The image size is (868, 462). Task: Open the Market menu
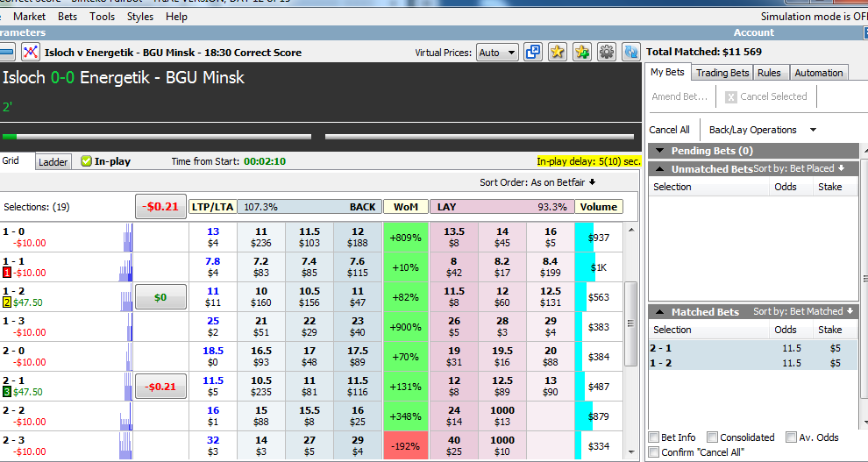pos(29,17)
